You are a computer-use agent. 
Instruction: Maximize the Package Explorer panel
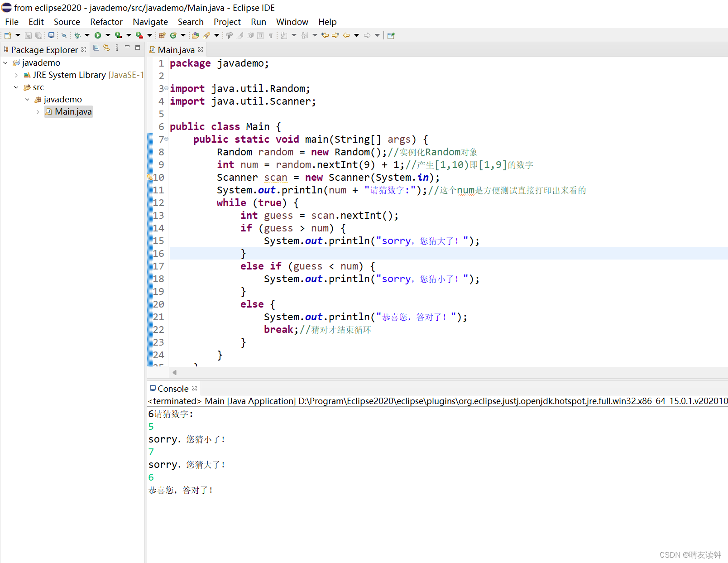pos(138,47)
